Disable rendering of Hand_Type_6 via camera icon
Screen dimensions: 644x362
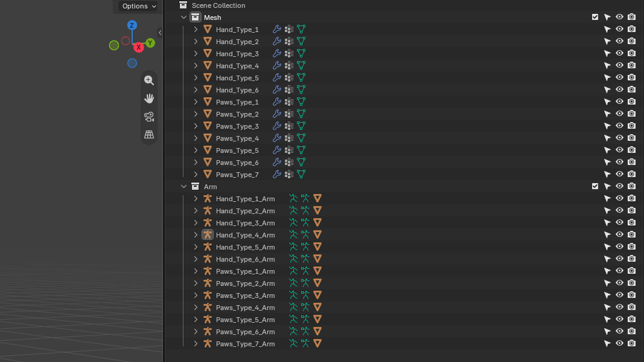[632, 89]
